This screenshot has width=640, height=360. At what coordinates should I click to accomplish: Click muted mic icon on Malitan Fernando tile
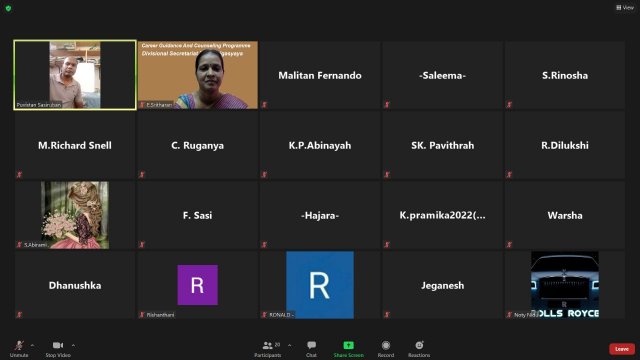point(264,105)
